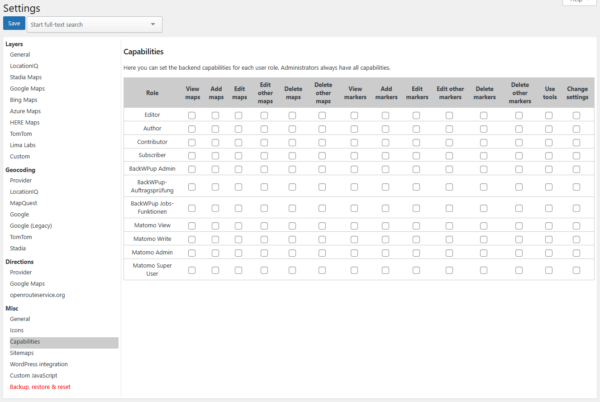Click the Save button
This screenshot has height=402, width=600.
click(13, 22)
